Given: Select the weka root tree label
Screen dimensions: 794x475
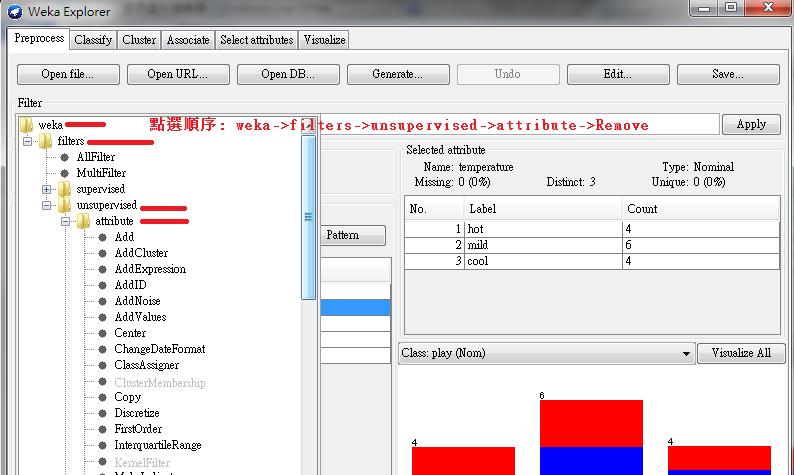Looking at the screenshot, I should [x=51, y=125].
